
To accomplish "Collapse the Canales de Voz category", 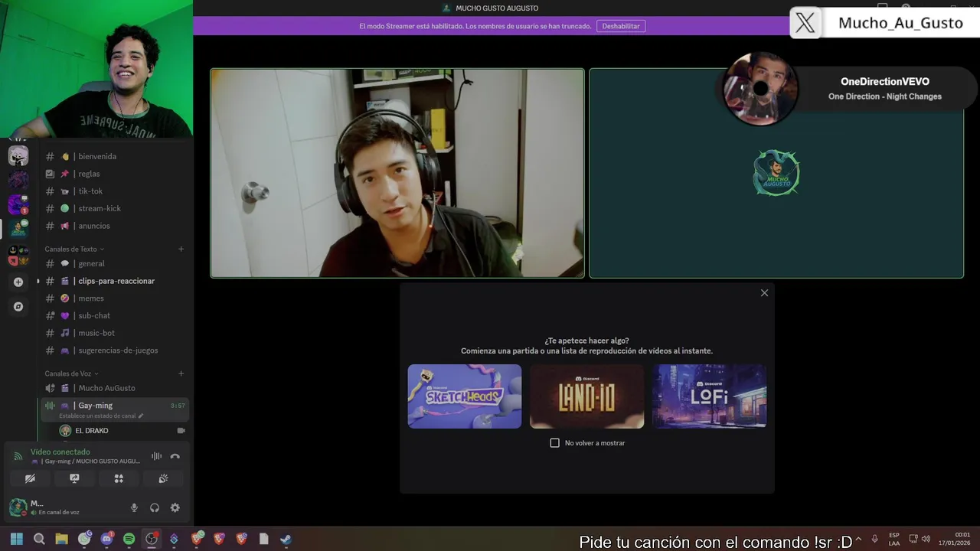I will click(x=71, y=373).
